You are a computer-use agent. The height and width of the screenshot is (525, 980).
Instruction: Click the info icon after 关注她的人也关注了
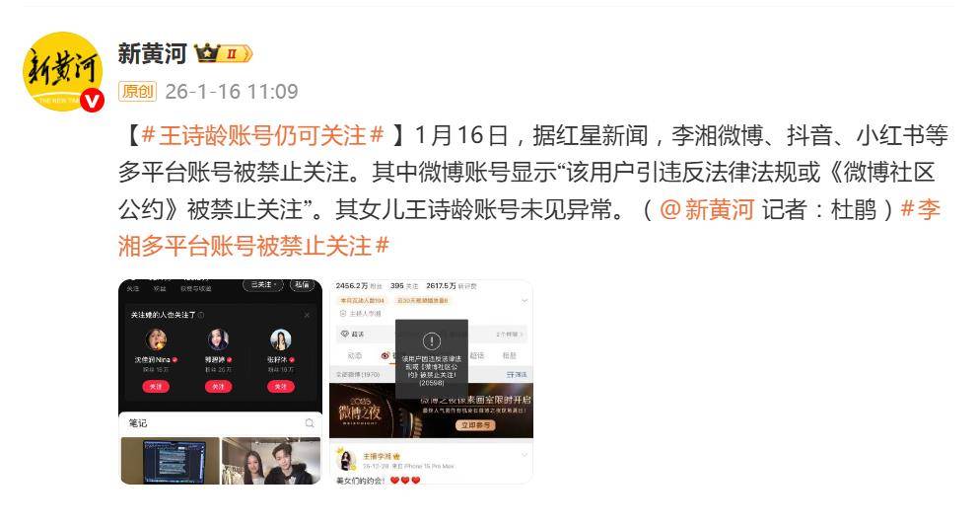pyautogui.click(x=200, y=315)
